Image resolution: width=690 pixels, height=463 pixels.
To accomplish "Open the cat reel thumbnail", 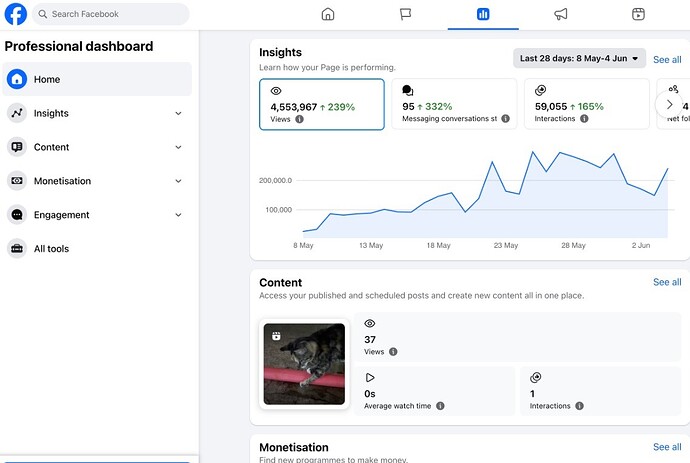I will [x=304, y=364].
